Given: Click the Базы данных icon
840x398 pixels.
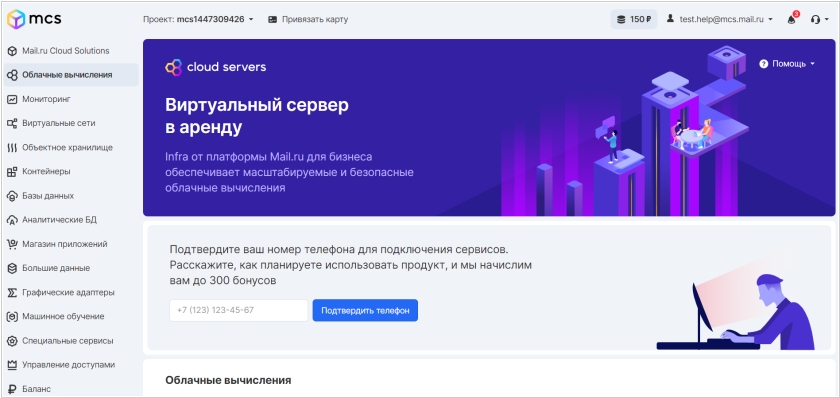Looking at the screenshot, I should 12,196.
